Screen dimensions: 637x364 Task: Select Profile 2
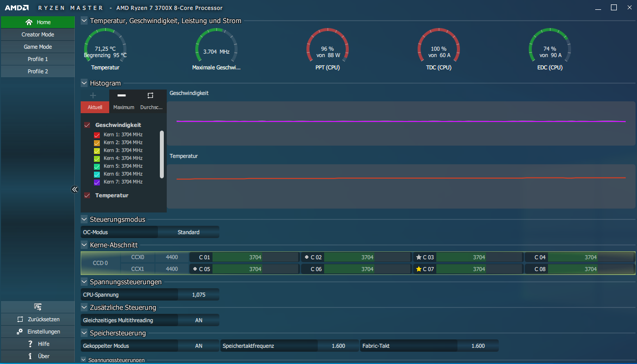point(38,71)
